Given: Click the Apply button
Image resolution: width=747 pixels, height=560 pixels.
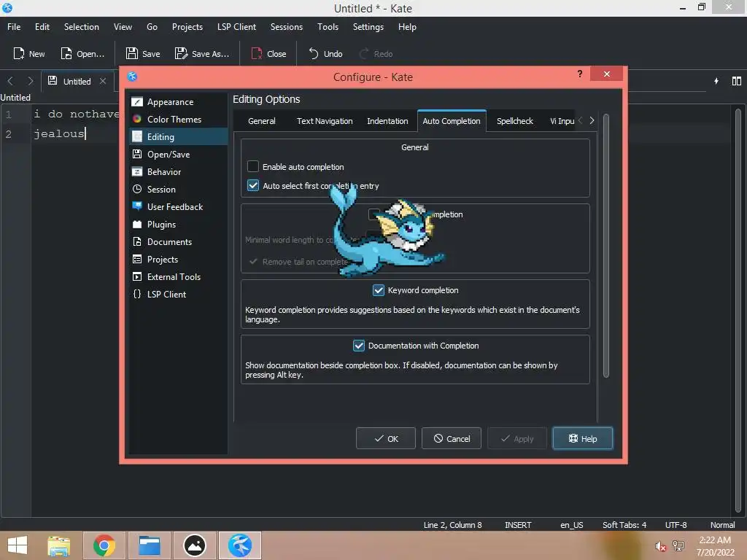Looking at the screenshot, I should (x=517, y=438).
